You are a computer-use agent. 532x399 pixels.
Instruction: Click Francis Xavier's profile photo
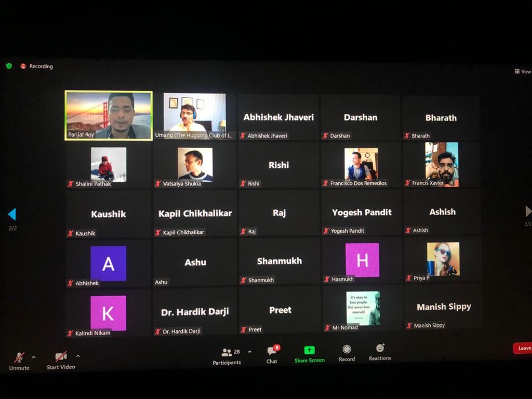point(442,164)
